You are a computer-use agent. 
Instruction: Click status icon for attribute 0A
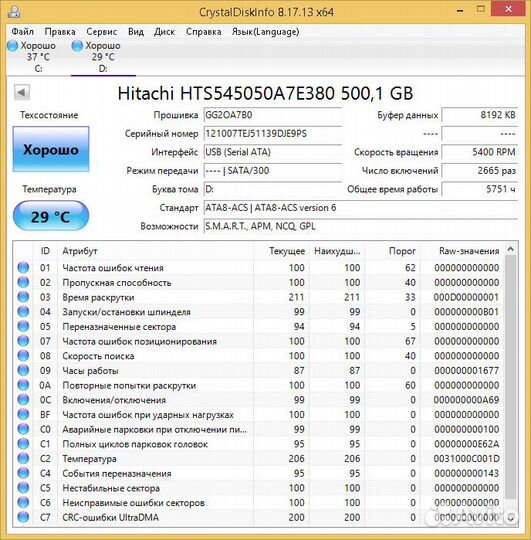tap(23, 385)
